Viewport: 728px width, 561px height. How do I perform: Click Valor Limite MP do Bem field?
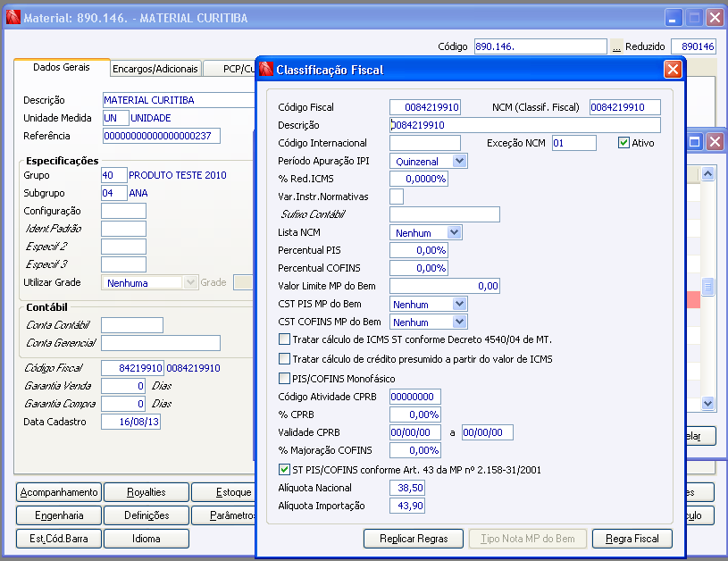tap(445, 286)
